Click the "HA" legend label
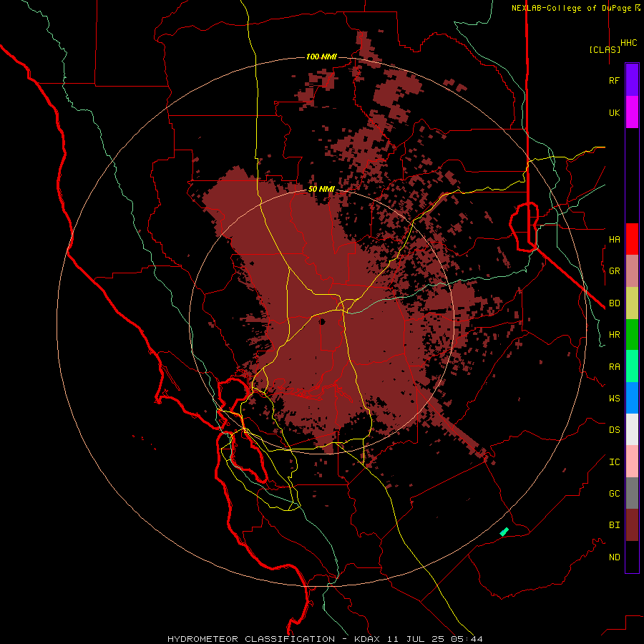This screenshot has height=644, width=644. pos(614,239)
